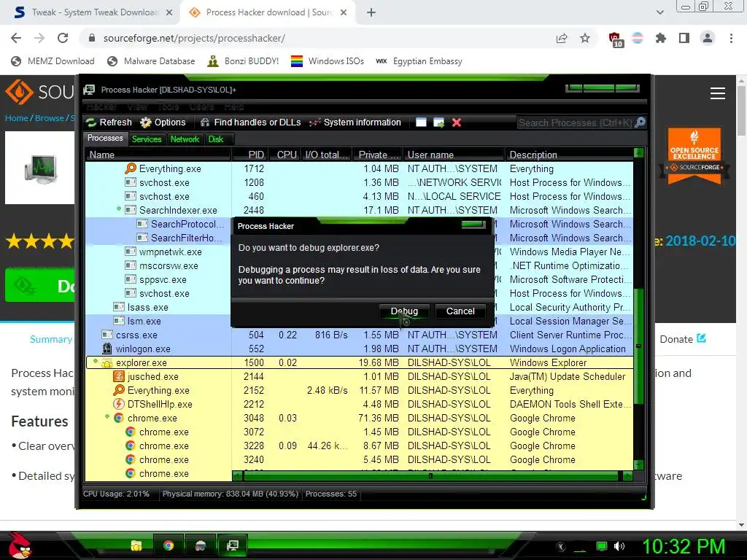The image size is (747, 560).
Task: Sort by the User name column header
Action: (x=454, y=155)
